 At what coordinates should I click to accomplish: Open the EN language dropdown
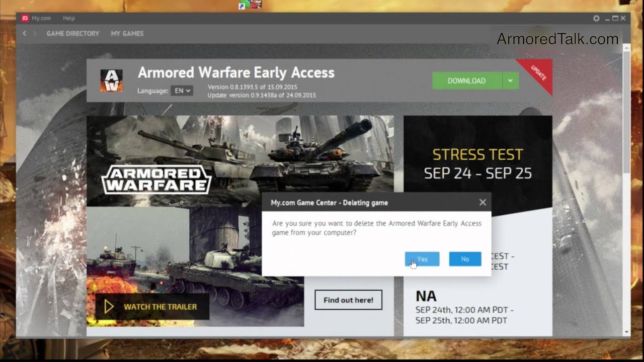click(181, 90)
